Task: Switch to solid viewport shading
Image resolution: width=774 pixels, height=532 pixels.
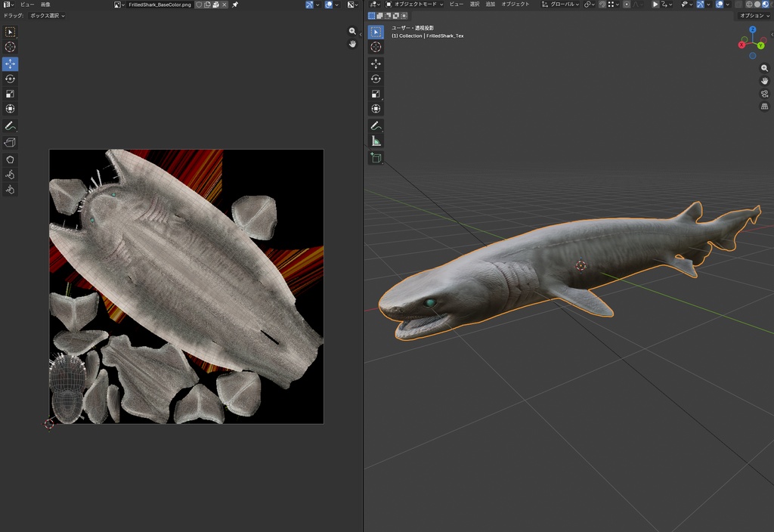Action: click(757, 5)
